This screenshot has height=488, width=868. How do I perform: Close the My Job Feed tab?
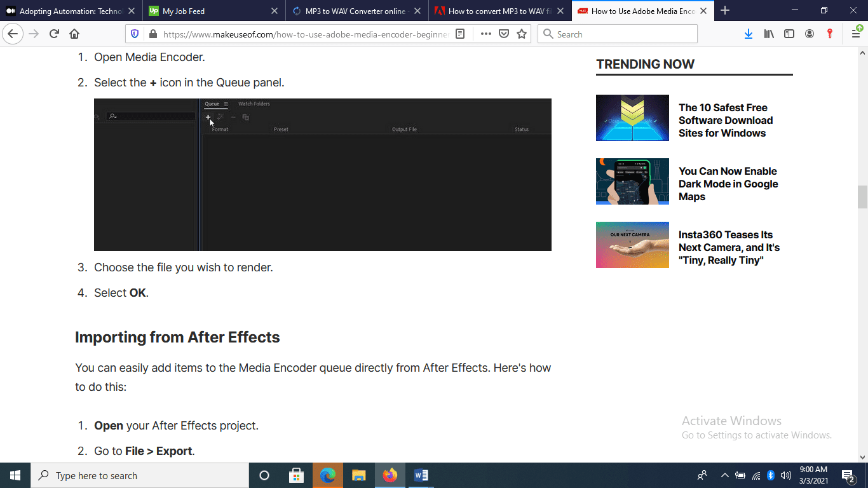pyautogui.click(x=275, y=11)
